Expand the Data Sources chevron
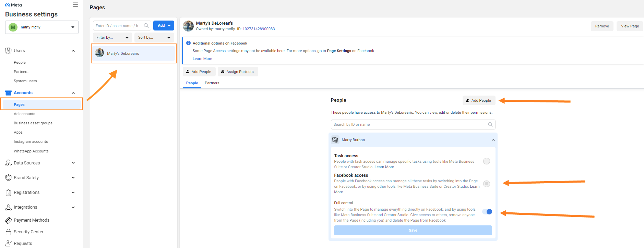The width and height of the screenshot is (644, 248). tap(73, 163)
